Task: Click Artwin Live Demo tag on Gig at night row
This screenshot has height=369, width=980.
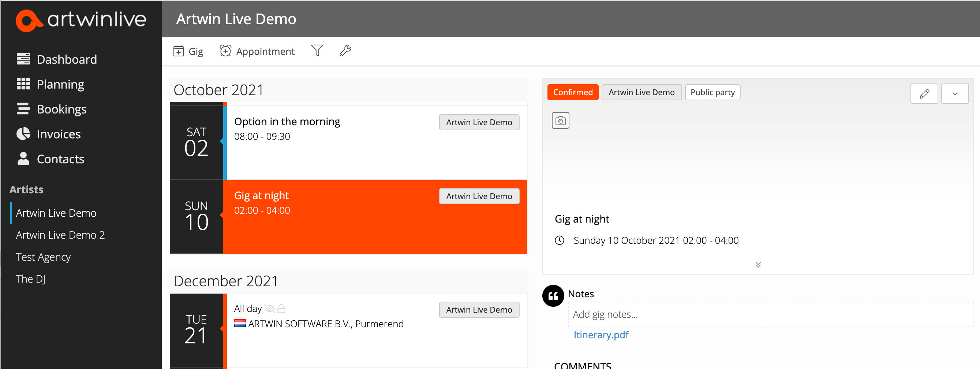Action: pos(479,196)
